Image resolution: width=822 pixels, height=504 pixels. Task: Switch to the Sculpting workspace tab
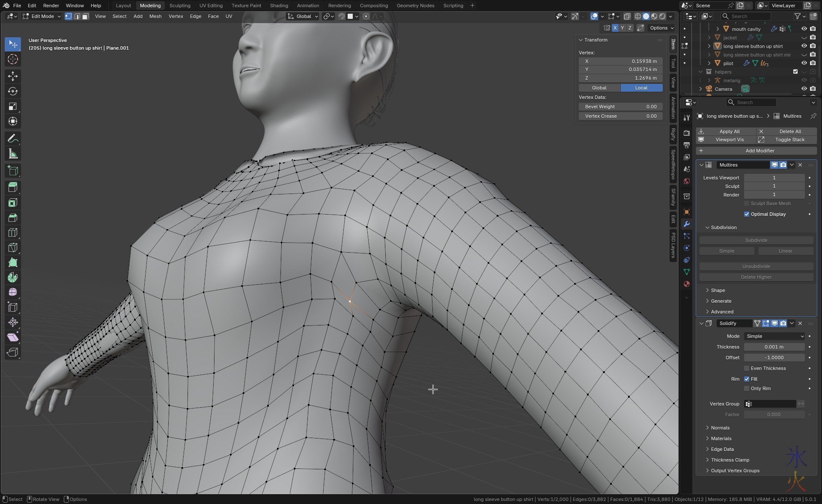coord(180,6)
